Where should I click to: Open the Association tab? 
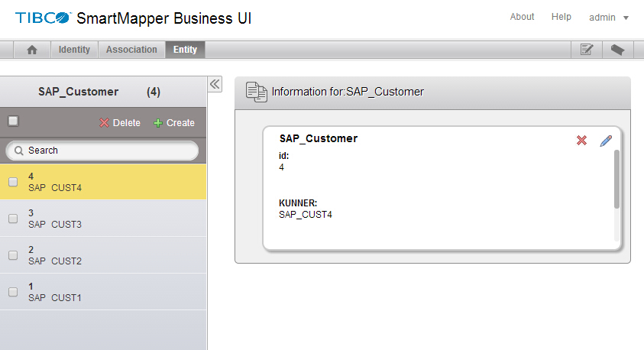131,50
